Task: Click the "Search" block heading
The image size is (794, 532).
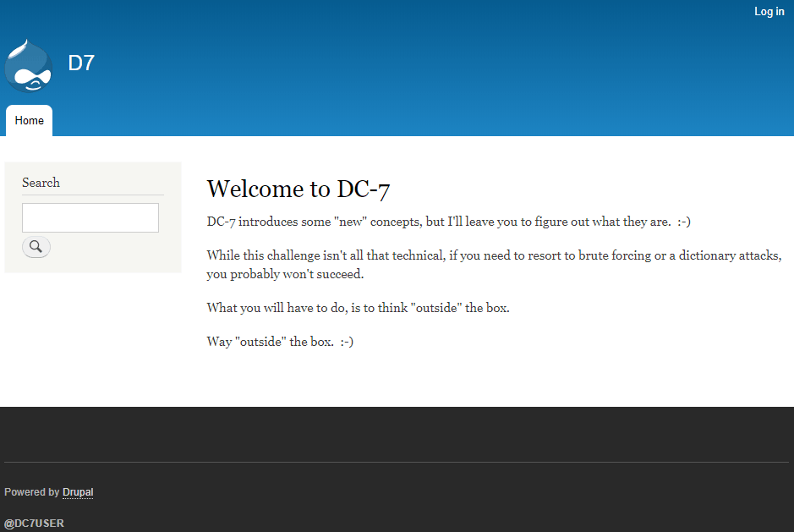Action: point(41,183)
